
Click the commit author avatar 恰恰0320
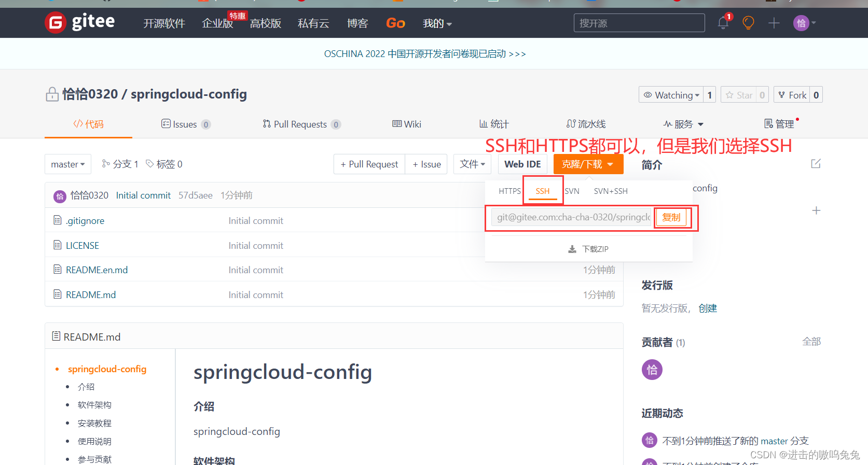60,196
